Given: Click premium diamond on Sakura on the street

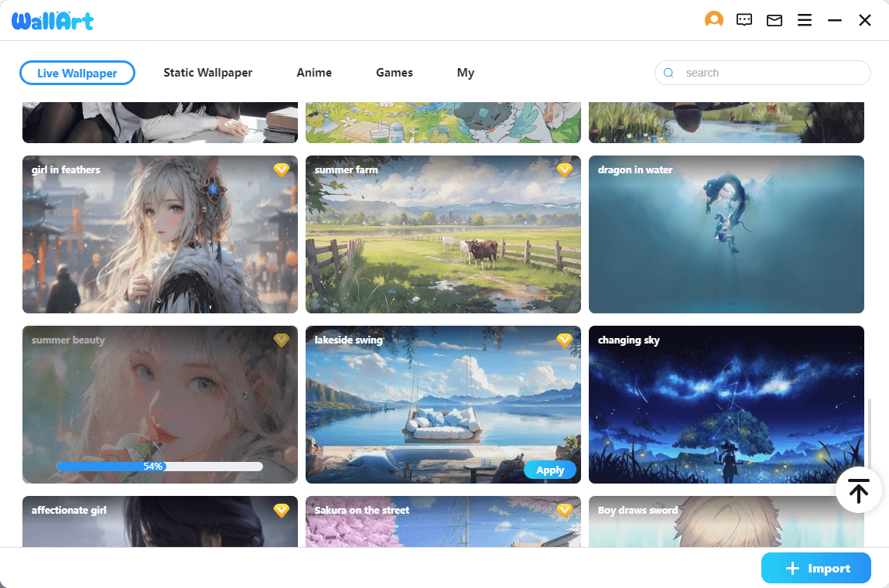Looking at the screenshot, I should tap(564, 511).
